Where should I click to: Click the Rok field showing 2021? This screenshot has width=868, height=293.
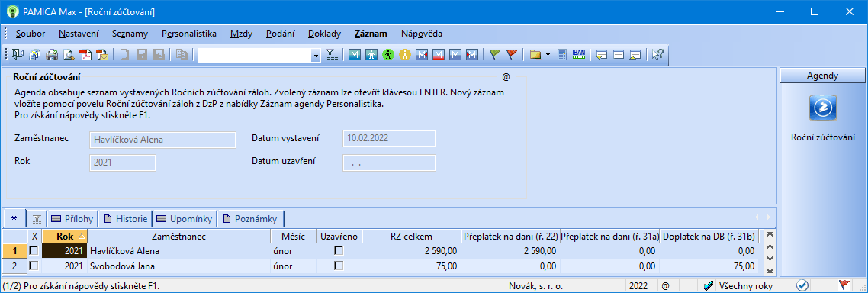(122, 163)
